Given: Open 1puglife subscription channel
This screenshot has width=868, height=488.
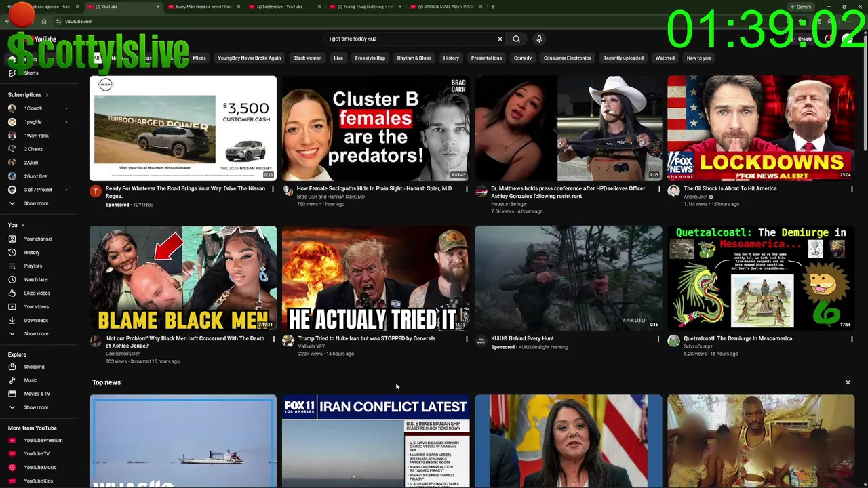Looking at the screenshot, I should tap(33, 122).
